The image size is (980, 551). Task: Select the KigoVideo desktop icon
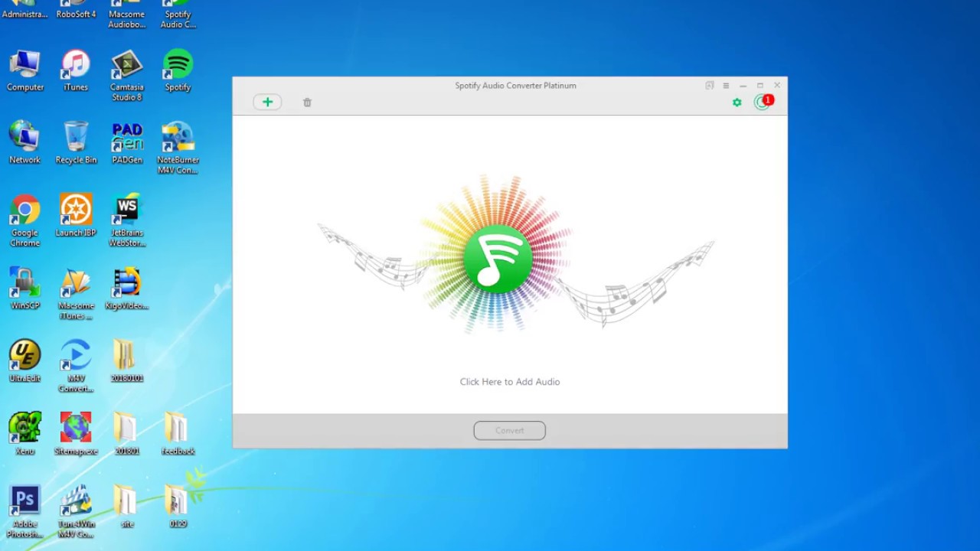coord(127,288)
